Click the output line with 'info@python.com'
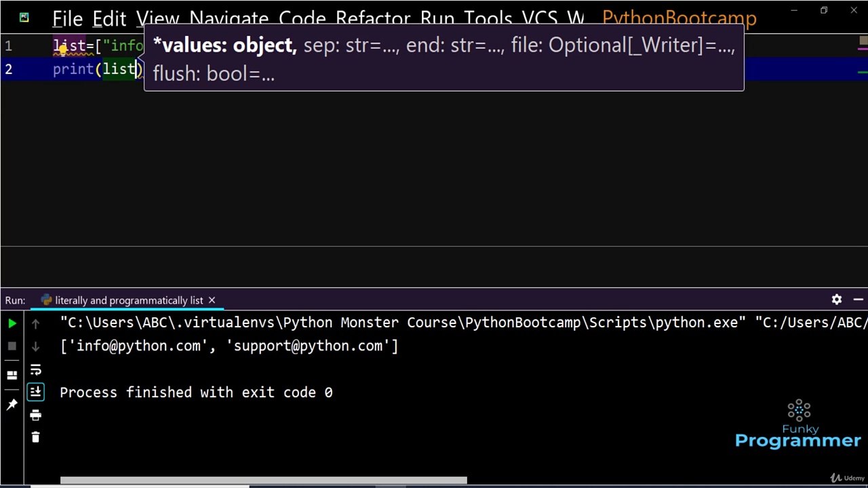This screenshot has width=868, height=488. [x=229, y=346]
